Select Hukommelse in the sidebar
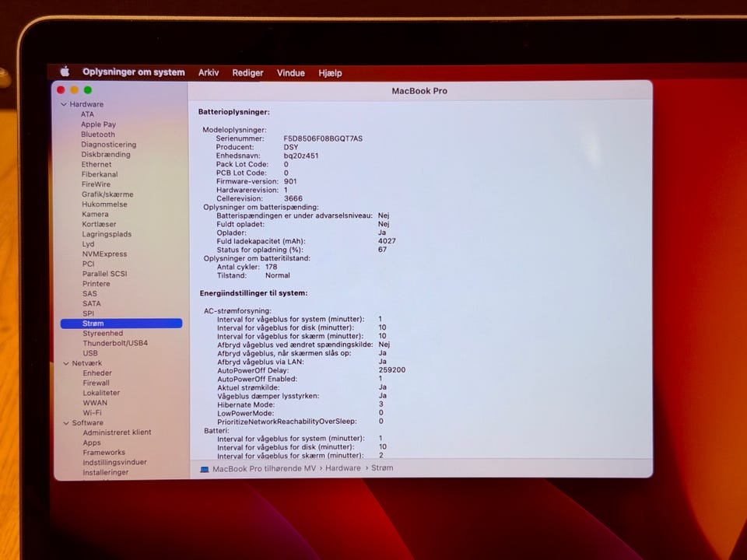This screenshot has height=560, width=747. [104, 205]
